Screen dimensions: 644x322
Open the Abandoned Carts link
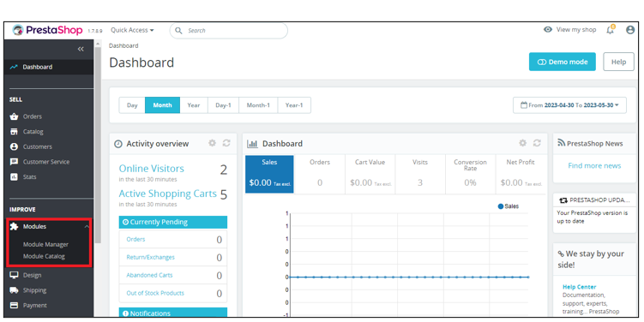point(149,275)
